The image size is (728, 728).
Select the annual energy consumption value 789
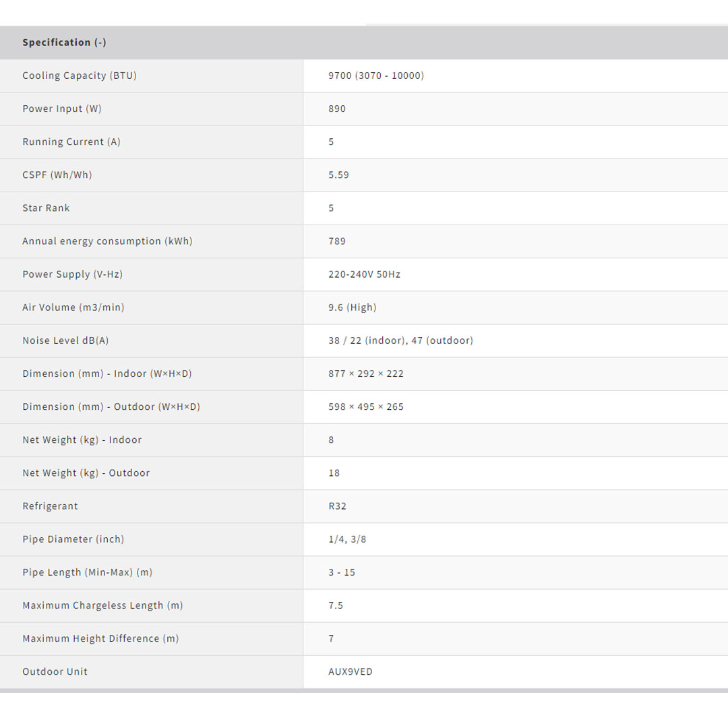(x=337, y=241)
